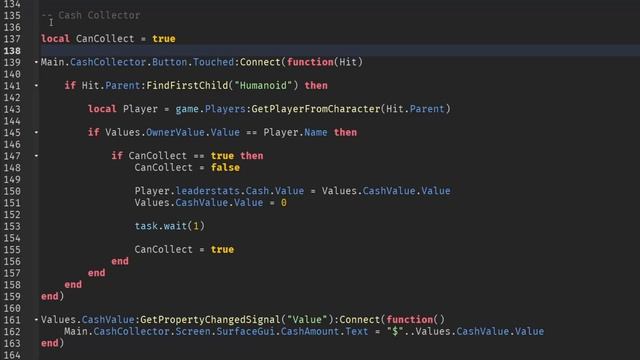Click line number 162 in the gutter

tap(12, 331)
